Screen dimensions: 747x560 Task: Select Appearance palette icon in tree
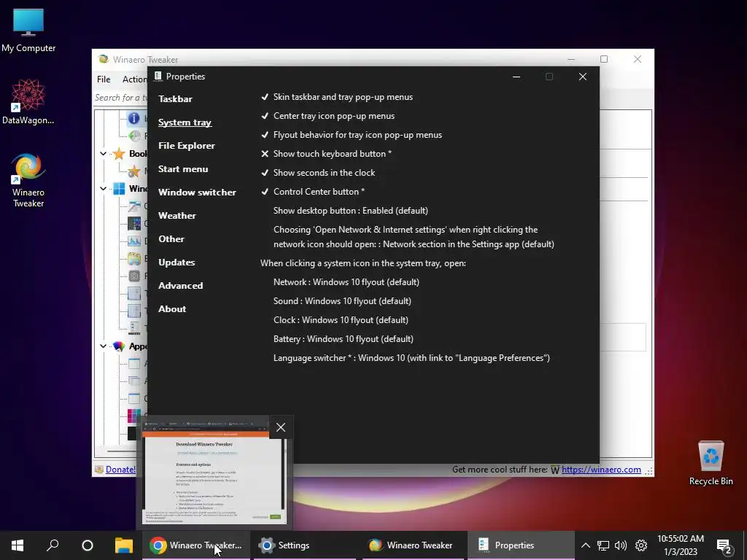pyautogui.click(x=119, y=346)
